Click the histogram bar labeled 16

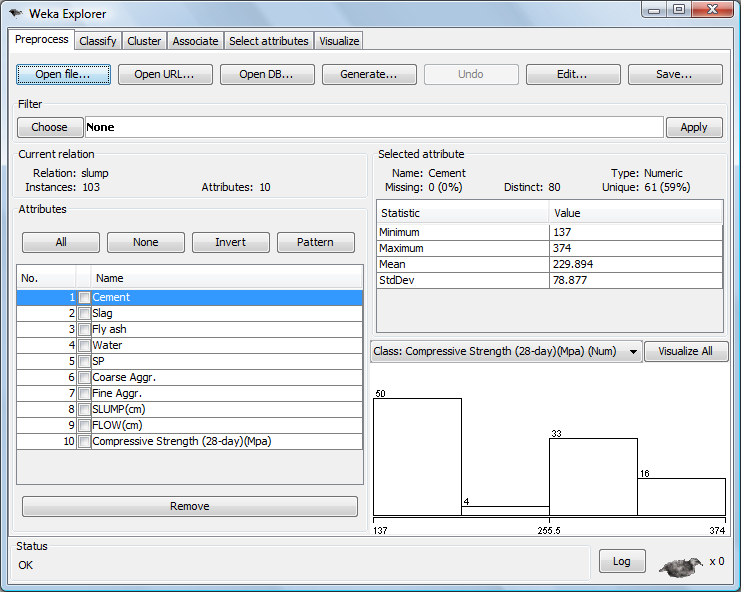pos(681,497)
